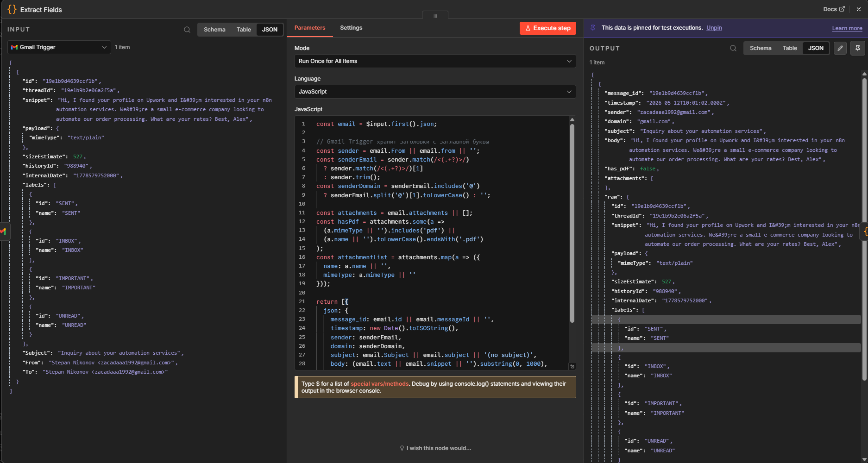Screen dimensions: 868x463
Task: Click the 'sizeEstimate' 527 value in the INPUT
Action: pos(78,156)
